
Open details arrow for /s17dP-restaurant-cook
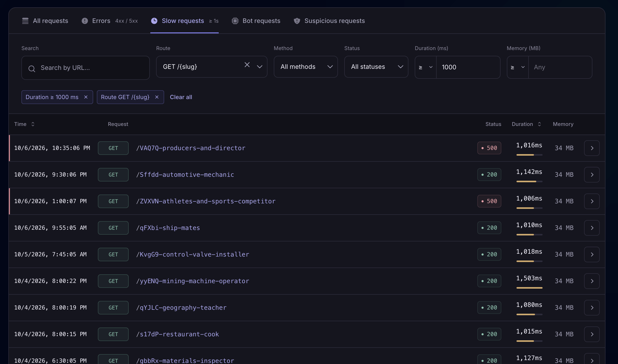[x=592, y=334]
